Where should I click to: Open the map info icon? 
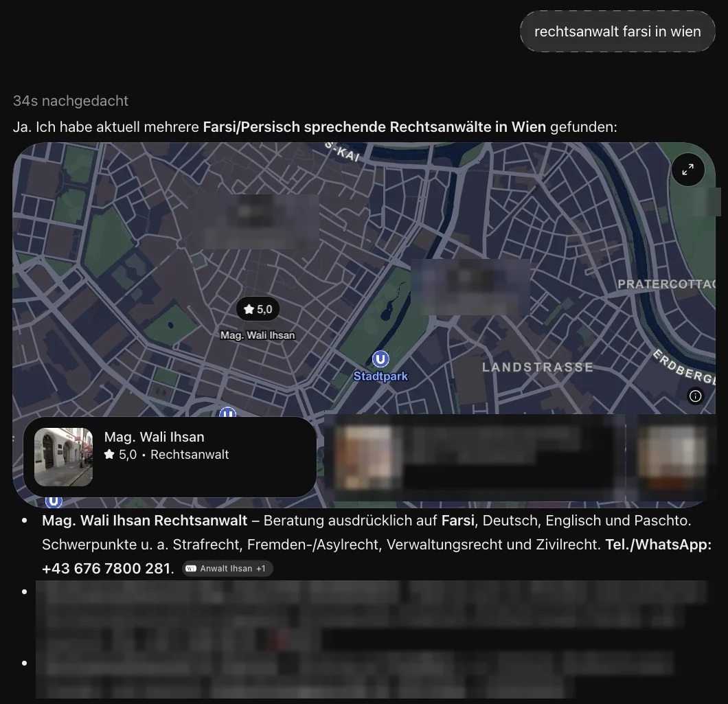coord(695,396)
